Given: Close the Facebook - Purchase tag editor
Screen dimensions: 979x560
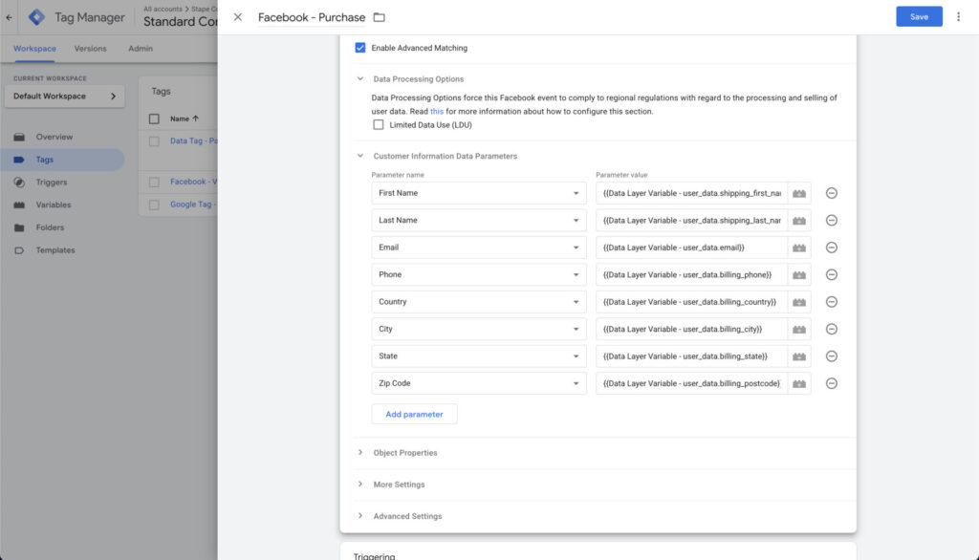Looking at the screenshot, I should [x=238, y=17].
